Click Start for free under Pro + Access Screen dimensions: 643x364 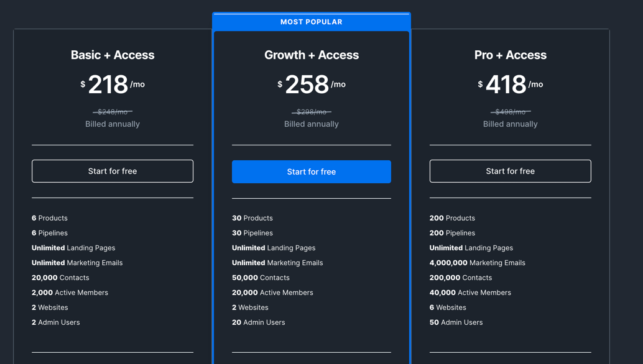510,171
